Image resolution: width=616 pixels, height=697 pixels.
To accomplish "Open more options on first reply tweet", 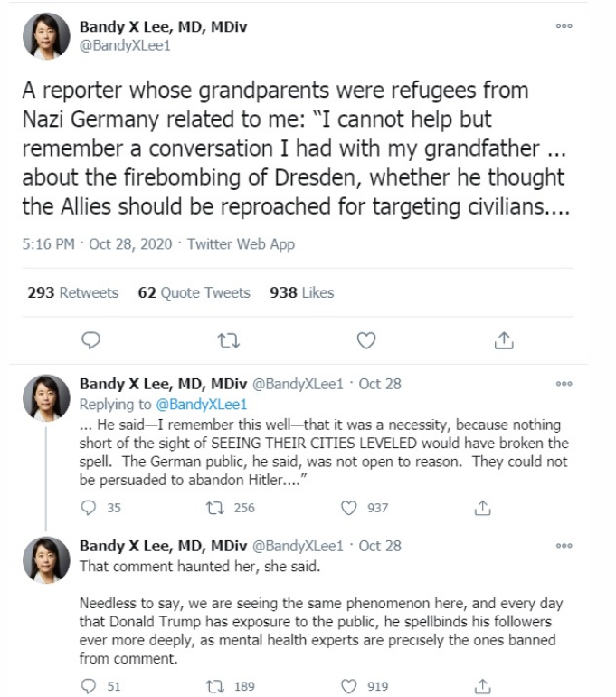I will tap(564, 383).
